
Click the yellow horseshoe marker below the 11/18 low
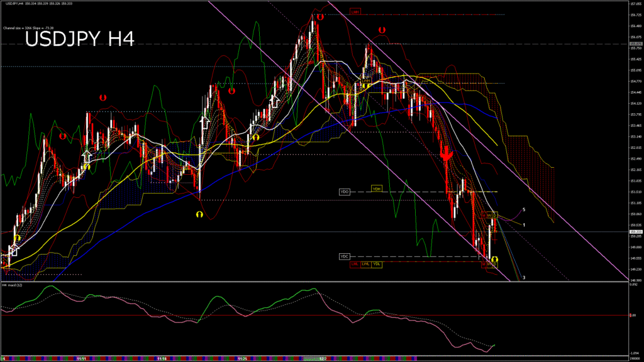[x=199, y=214]
